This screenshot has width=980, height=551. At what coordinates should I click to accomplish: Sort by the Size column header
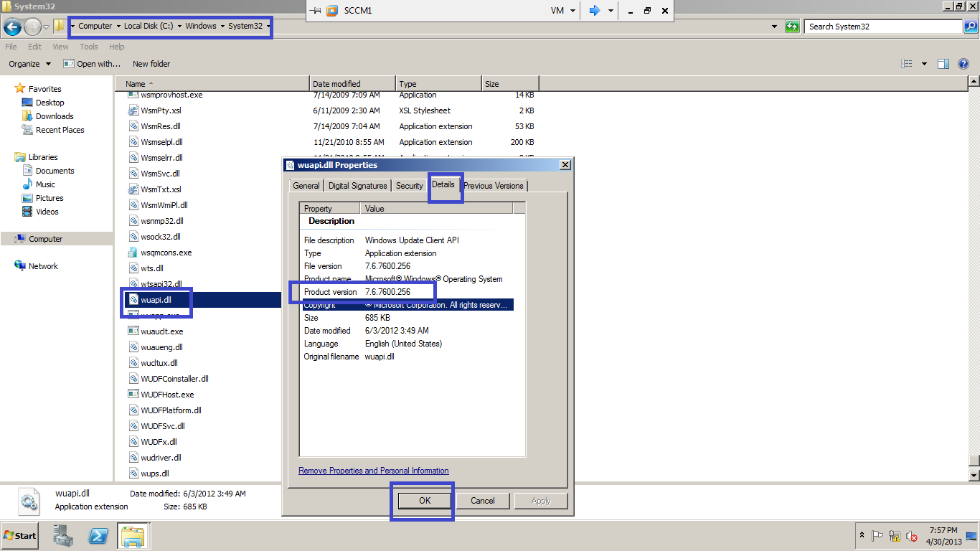click(x=510, y=84)
